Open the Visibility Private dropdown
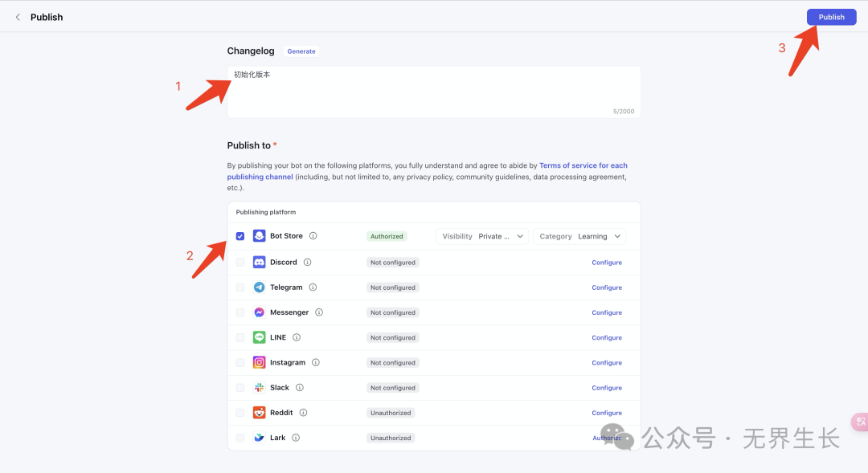This screenshot has width=868, height=473. pos(482,236)
